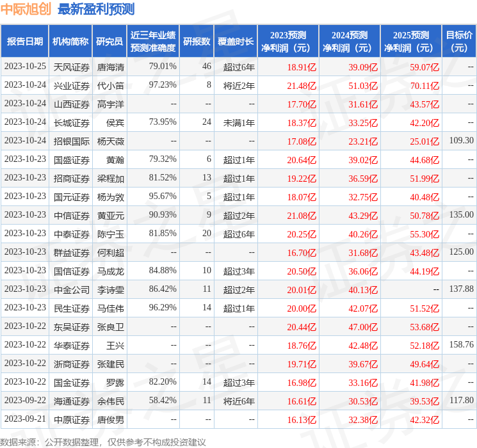Click the 东吴证券 institution cell
477x448 pixels.
[72, 326]
